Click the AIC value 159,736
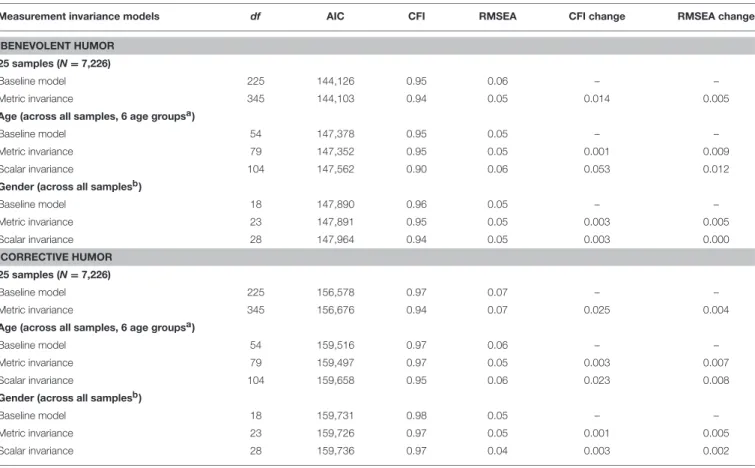The width and height of the screenshot is (755, 468). click(336, 451)
